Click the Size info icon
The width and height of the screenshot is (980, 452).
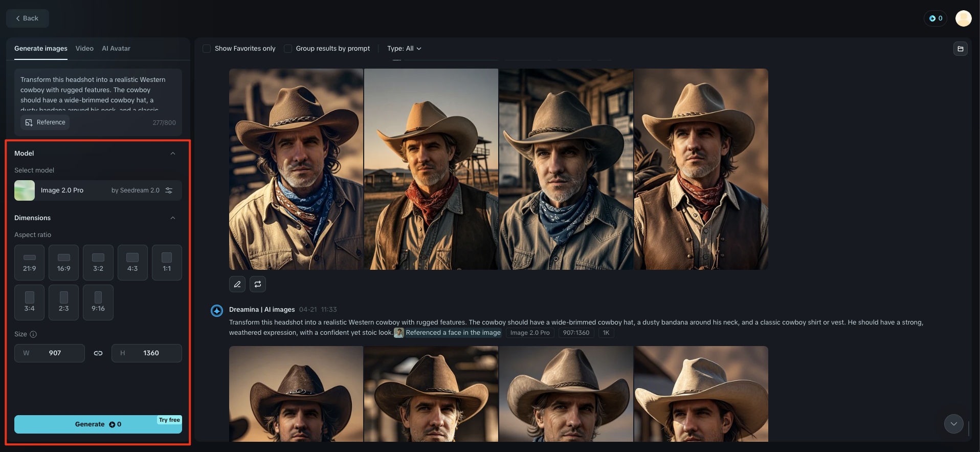[x=33, y=334]
